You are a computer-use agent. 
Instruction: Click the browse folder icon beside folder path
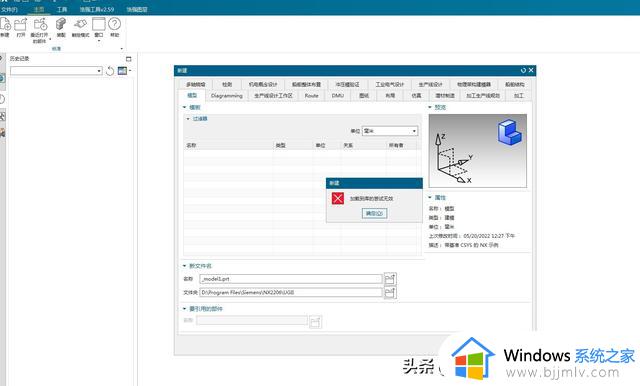[390, 292]
